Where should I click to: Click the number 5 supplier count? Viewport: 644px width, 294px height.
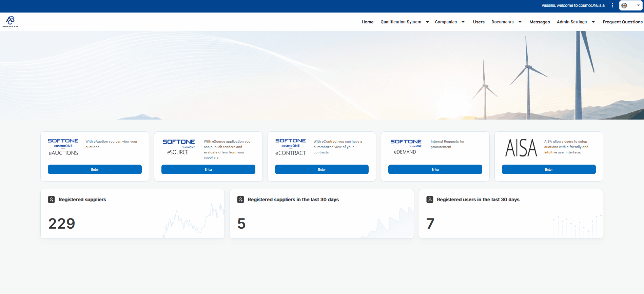click(x=241, y=224)
